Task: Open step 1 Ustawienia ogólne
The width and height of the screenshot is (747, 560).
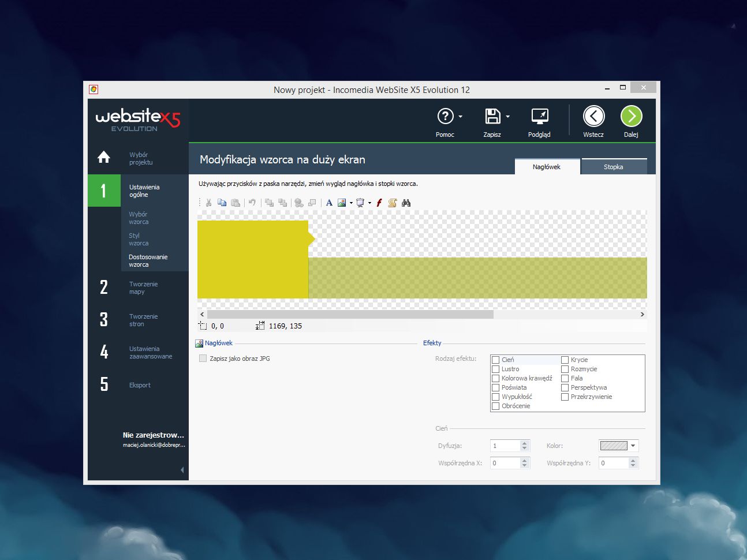Action: coord(138,191)
